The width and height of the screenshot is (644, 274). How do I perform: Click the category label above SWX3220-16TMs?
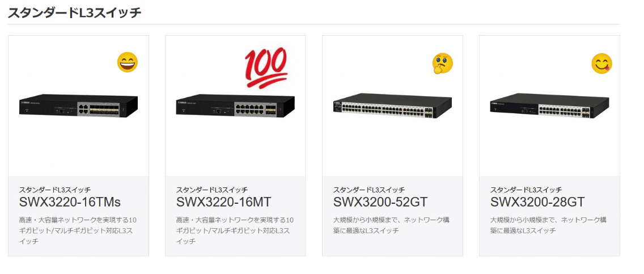[55, 190]
